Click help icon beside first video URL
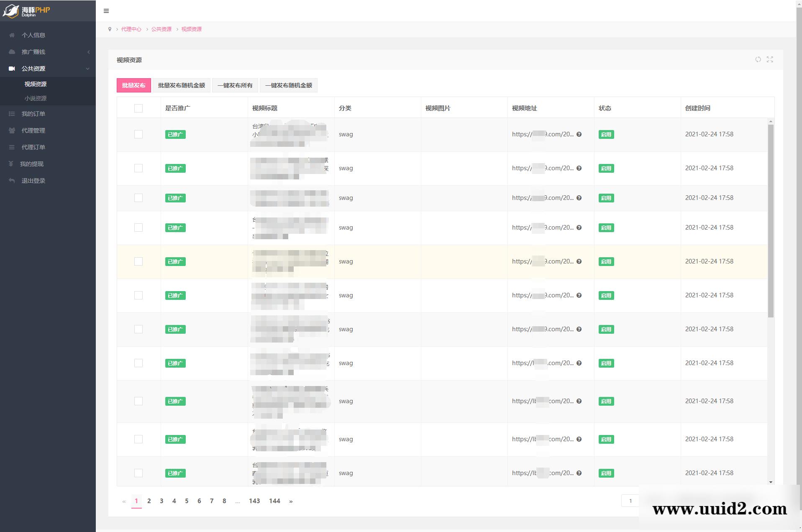The width and height of the screenshot is (802, 532). pos(579,134)
